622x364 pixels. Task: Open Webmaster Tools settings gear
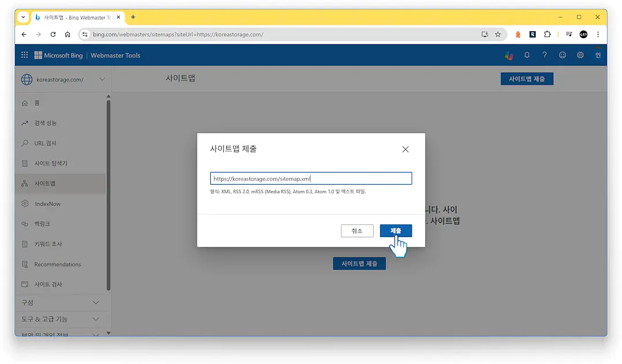pos(580,55)
